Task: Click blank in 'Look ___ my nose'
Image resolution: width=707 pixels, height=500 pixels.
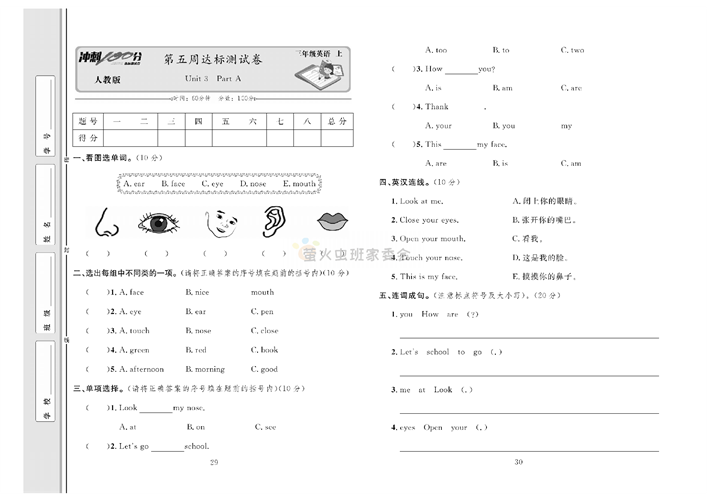Action: 156,409
